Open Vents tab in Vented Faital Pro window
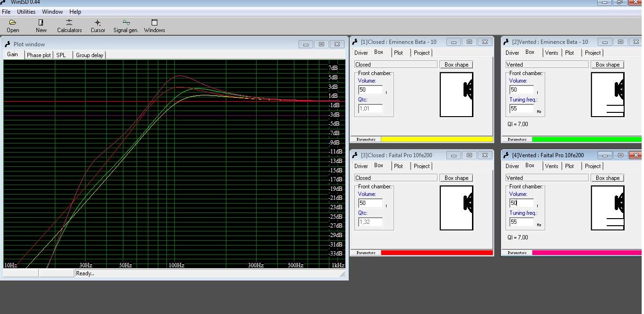 (551, 166)
